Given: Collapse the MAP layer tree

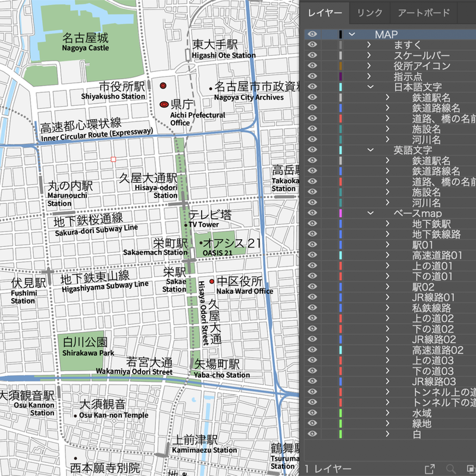Looking at the screenshot, I should (352, 35).
